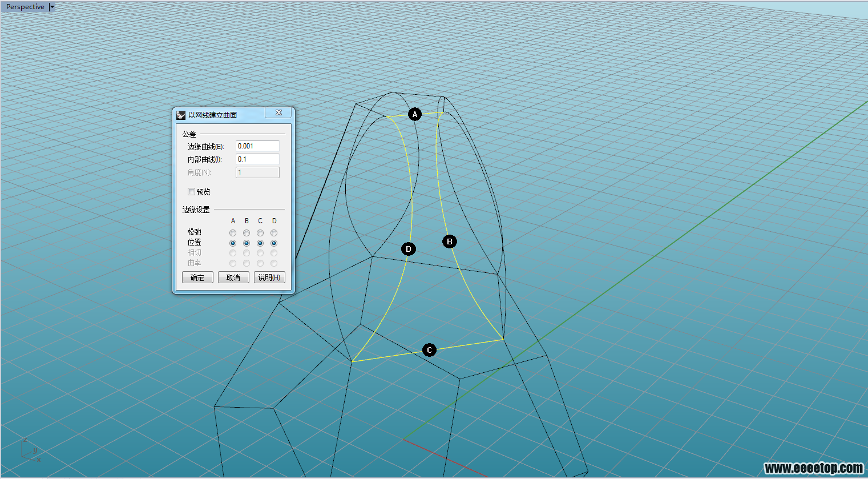
Task: Select 相切 radio for edge D
Action: click(274, 253)
